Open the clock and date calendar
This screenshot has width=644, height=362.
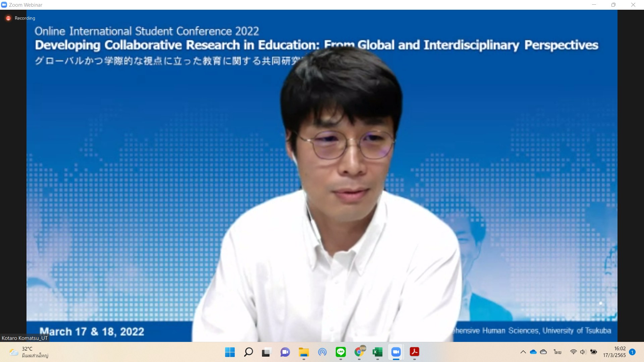click(x=614, y=352)
